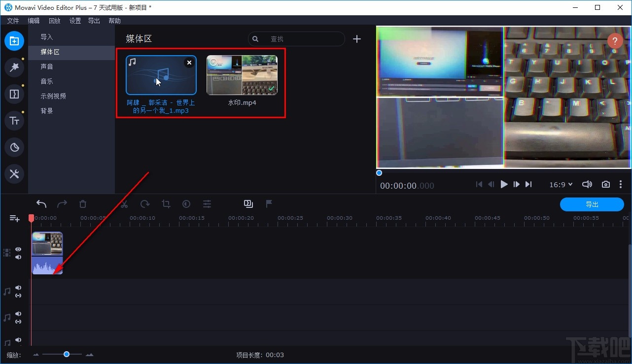Add media with the plus icon
This screenshot has height=364, width=632.
coord(357,39)
